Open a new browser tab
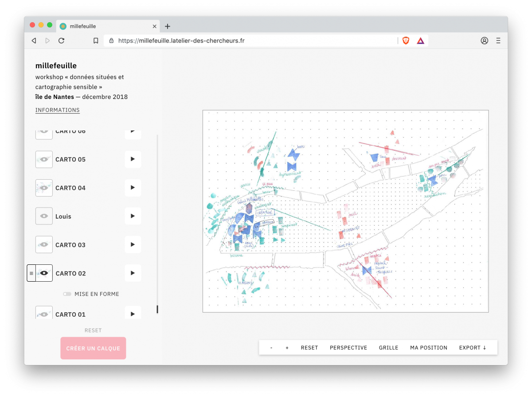Screen dimensions: 532x397 click(167, 26)
